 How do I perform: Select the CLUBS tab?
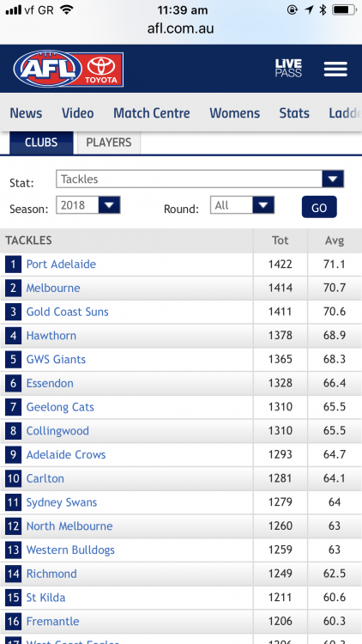coord(41,143)
